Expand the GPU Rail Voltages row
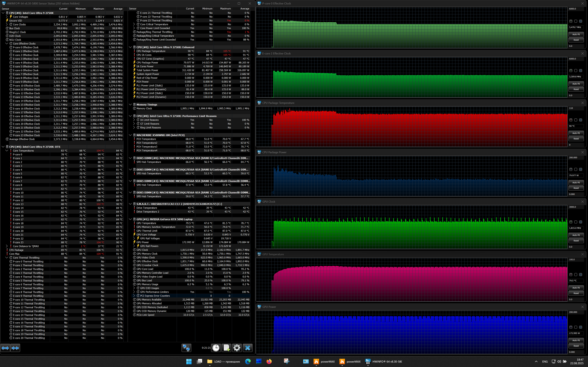The image size is (588, 367). pyautogui.click(x=134, y=238)
